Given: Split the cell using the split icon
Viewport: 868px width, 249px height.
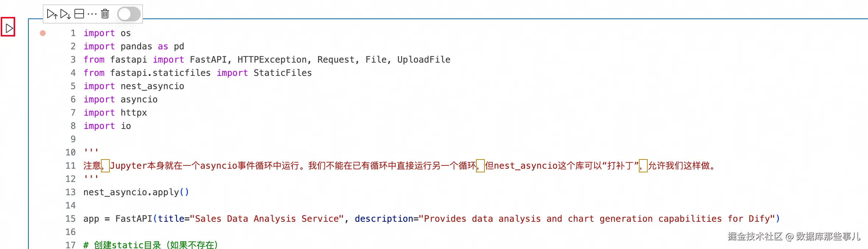Looking at the screenshot, I should click(79, 14).
